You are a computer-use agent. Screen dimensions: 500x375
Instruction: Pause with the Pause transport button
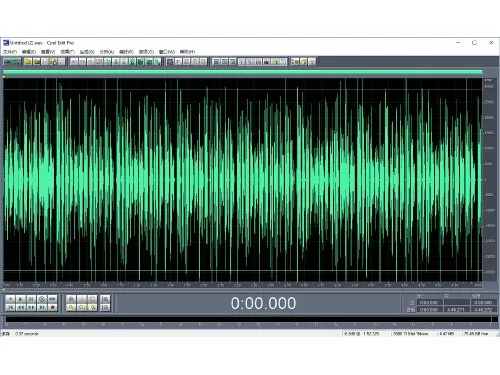pyautogui.click(x=31, y=299)
